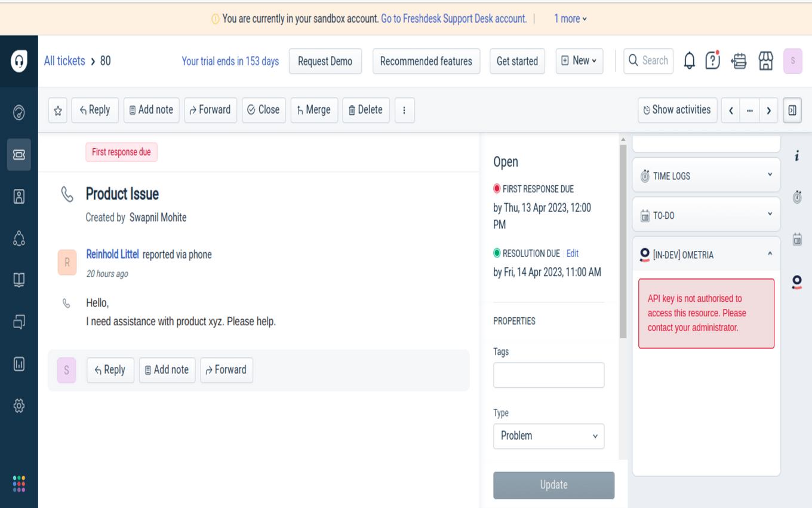Star this ticket as a favorite
812x508 pixels.
point(57,110)
